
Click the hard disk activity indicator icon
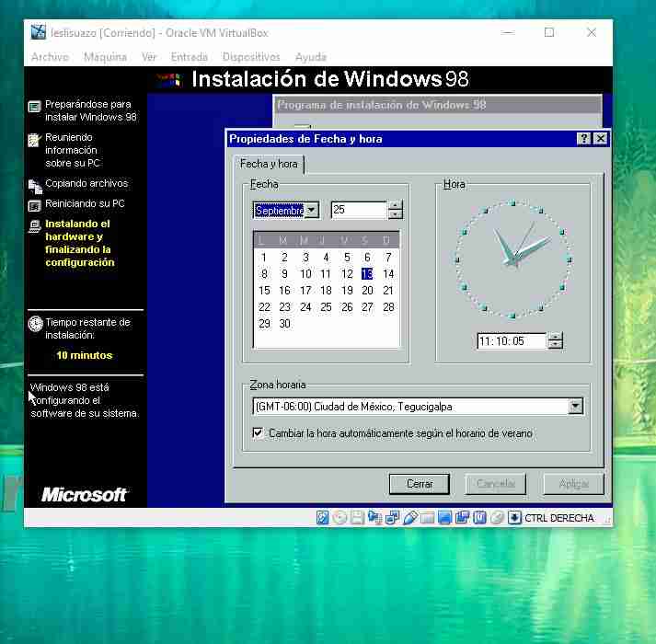pos(323,518)
